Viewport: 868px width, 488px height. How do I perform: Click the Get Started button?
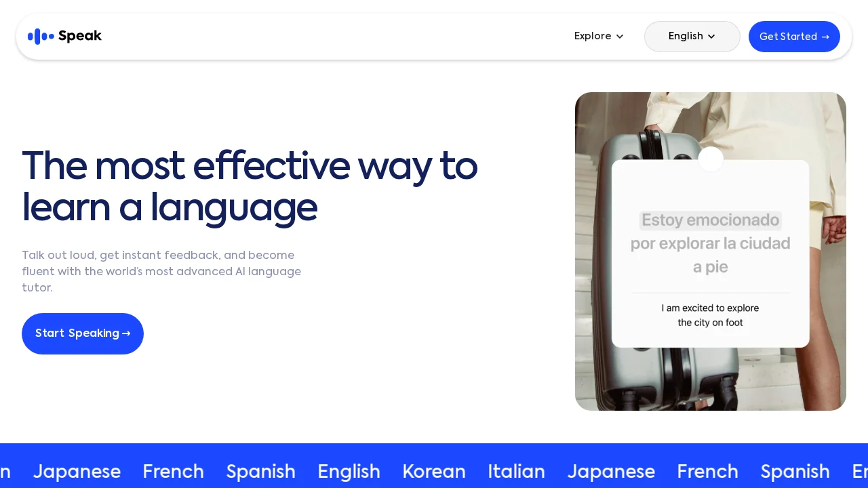[x=794, y=37]
